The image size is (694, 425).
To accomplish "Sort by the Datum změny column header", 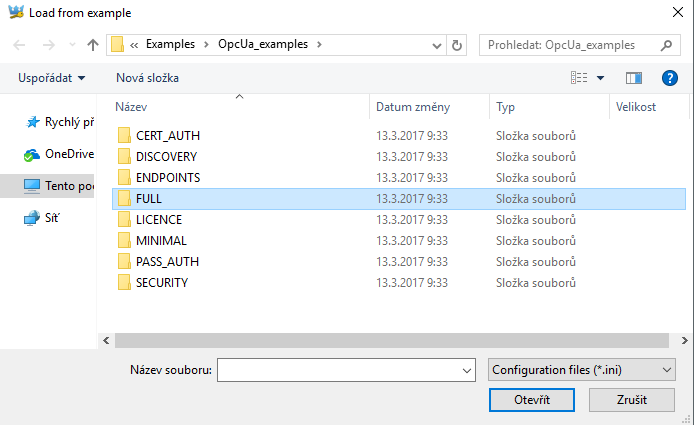I will tap(412, 106).
